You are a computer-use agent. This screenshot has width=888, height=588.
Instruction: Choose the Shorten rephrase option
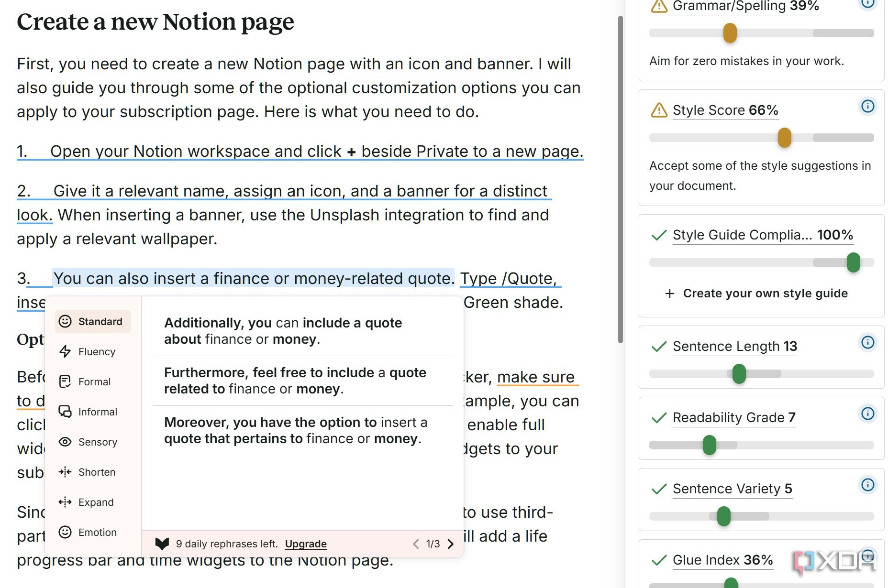coord(87,472)
